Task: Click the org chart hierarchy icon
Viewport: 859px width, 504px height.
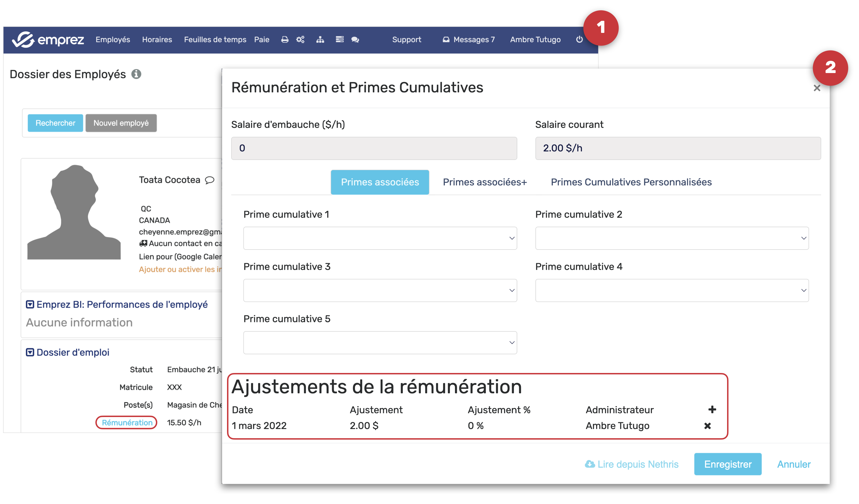Action: [320, 40]
